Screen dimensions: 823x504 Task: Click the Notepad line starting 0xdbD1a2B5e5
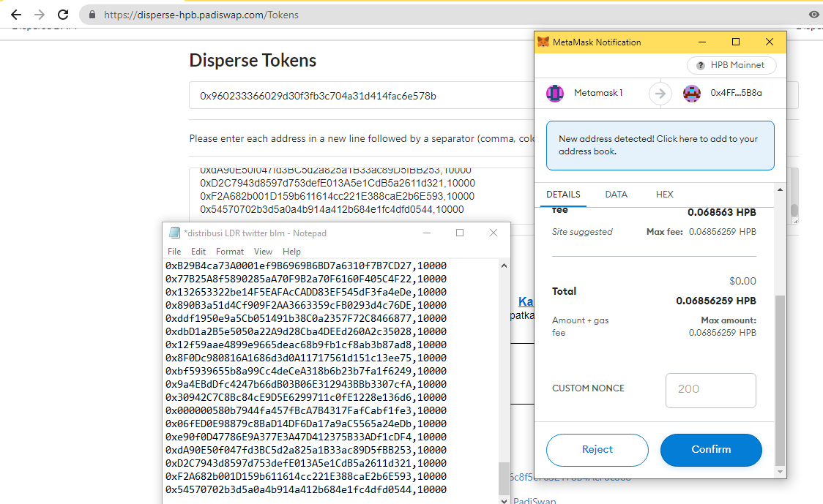(x=306, y=331)
